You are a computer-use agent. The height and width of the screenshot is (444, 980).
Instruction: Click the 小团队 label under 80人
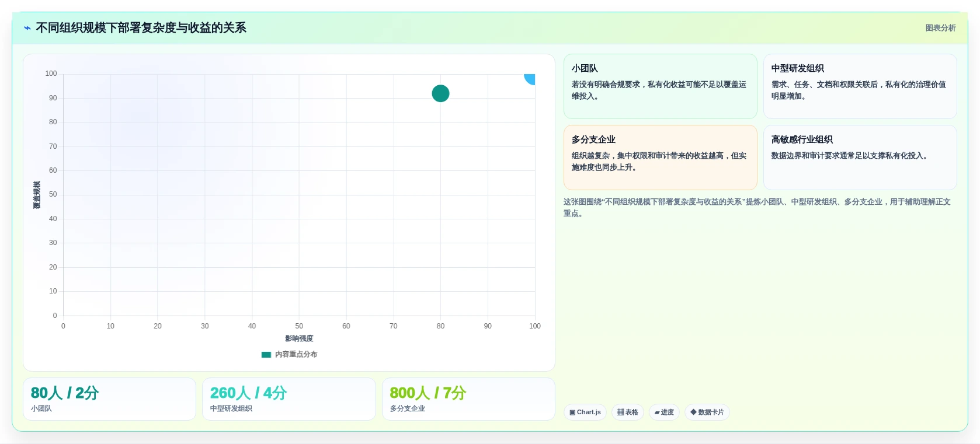(x=41, y=408)
